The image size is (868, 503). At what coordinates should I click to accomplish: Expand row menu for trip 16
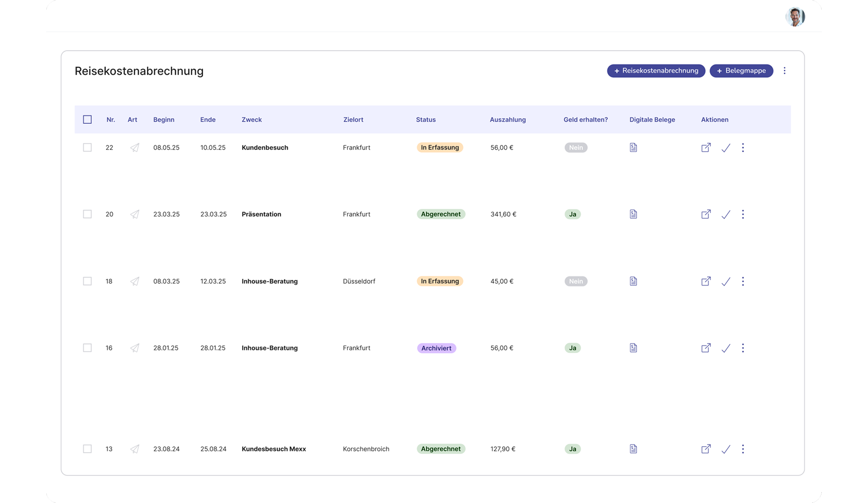743,348
